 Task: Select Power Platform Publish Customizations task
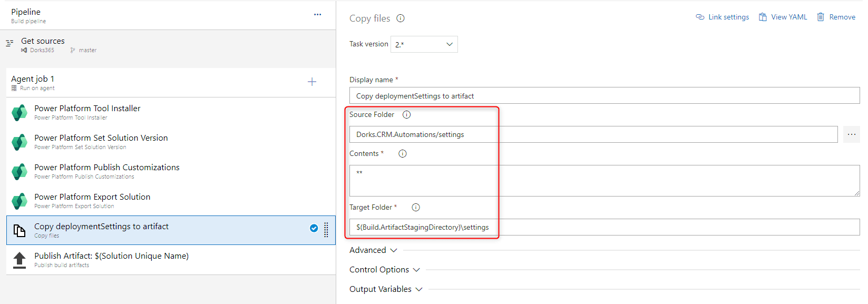(171, 171)
